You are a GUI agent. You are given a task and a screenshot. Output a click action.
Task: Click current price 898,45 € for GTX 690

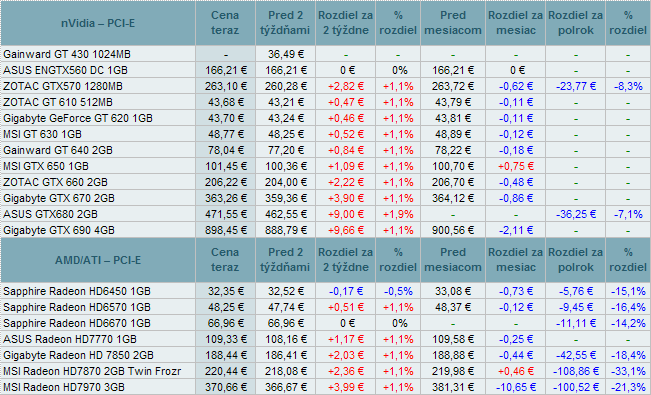pos(225,230)
